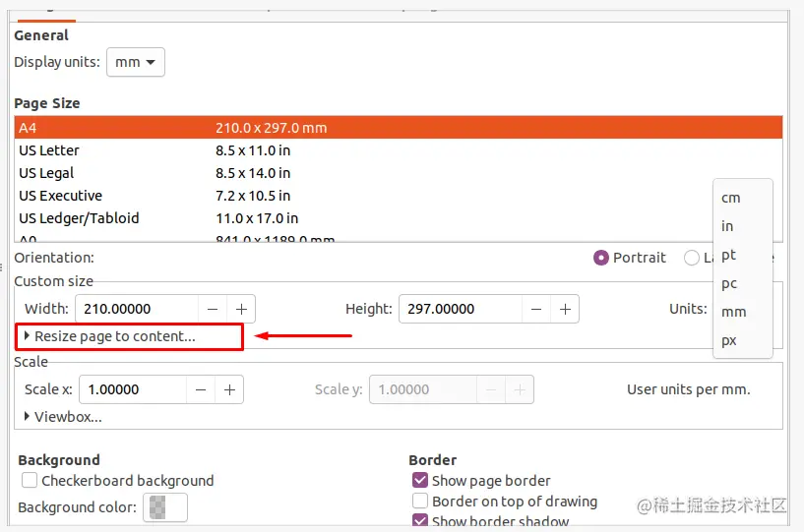Pick cm from the units list

pyautogui.click(x=742, y=198)
